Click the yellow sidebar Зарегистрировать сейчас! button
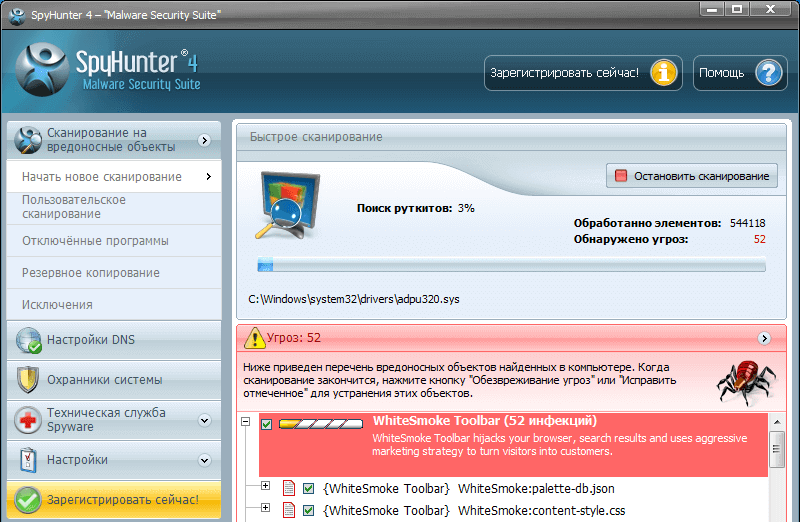This screenshot has width=800, height=522. click(x=114, y=500)
